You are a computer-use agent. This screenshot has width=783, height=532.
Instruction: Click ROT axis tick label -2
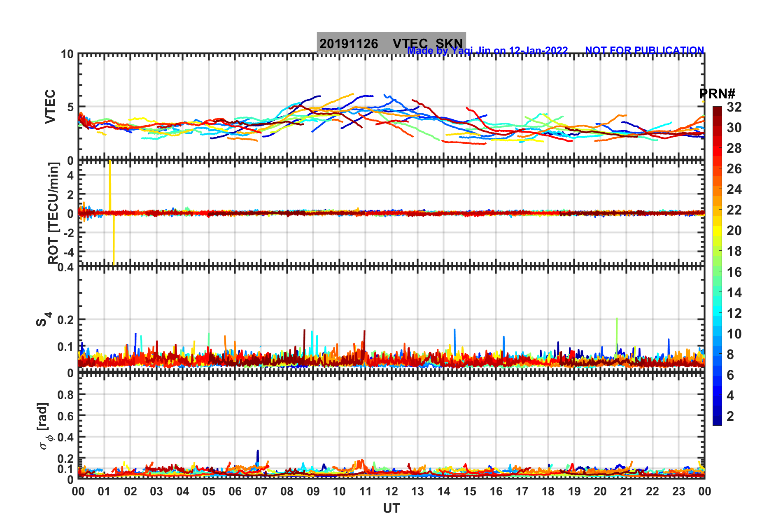pos(68,233)
